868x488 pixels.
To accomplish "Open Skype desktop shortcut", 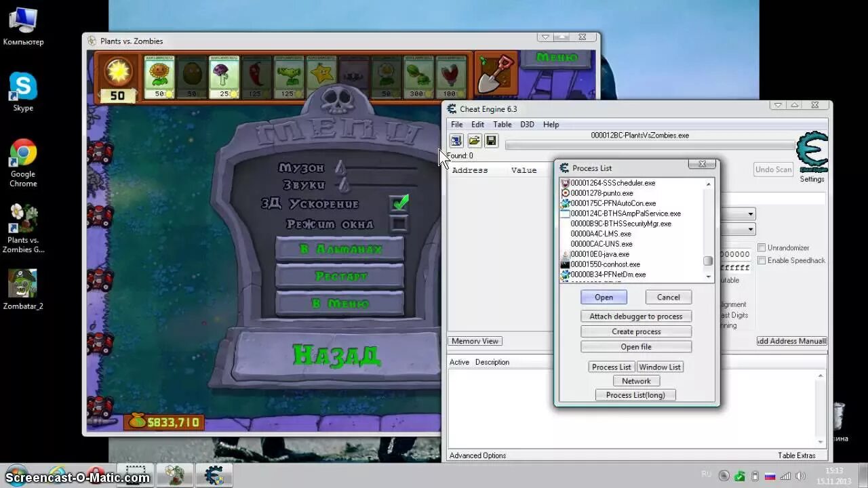I will coord(23,92).
